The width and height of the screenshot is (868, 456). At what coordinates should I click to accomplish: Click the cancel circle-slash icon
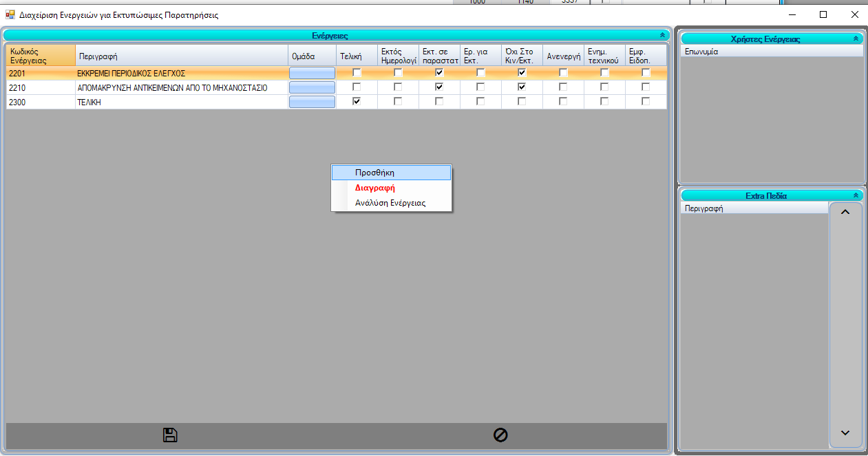click(x=500, y=435)
